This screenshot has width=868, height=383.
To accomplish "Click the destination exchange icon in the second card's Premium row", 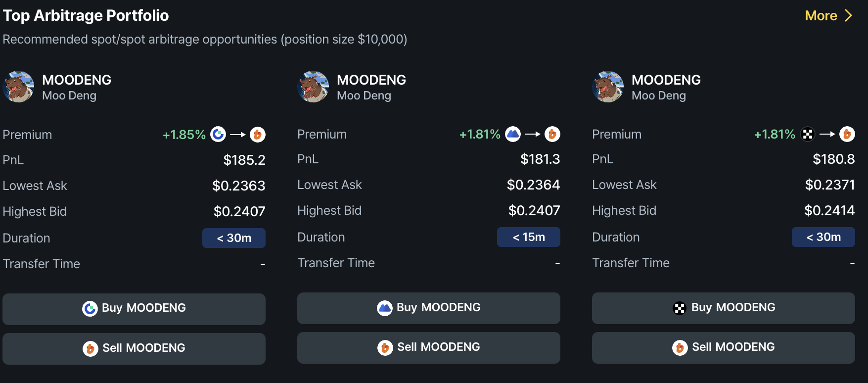I will [552, 134].
